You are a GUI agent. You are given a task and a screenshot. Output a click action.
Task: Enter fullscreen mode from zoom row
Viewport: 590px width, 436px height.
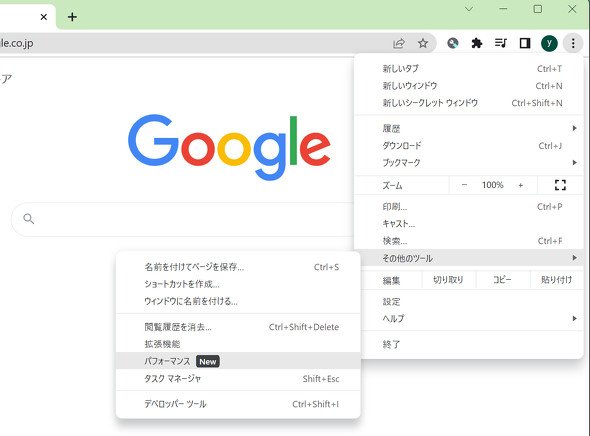[x=560, y=185]
